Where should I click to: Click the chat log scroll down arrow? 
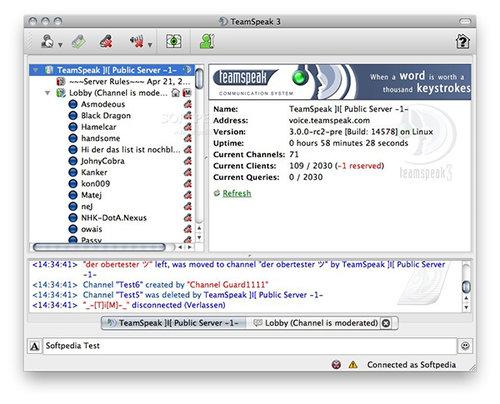tap(466, 307)
